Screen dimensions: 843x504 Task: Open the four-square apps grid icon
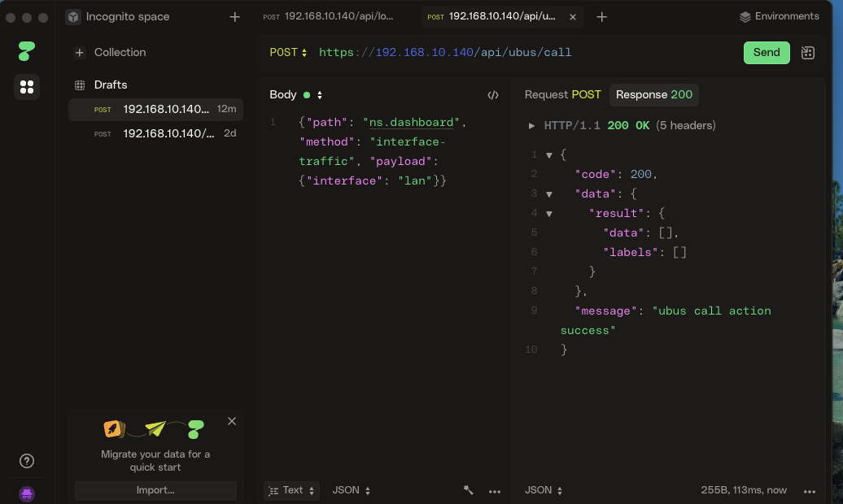[x=26, y=87]
